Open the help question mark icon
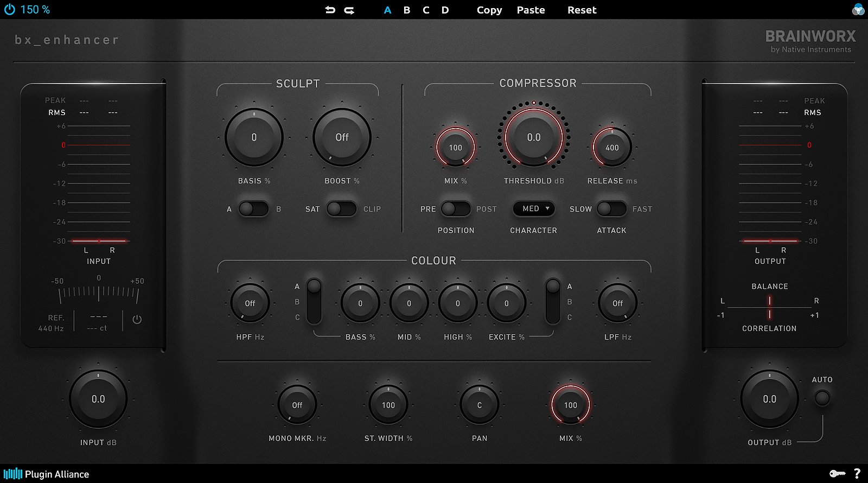This screenshot has height=483, width=868. click(x=857, y=474)
